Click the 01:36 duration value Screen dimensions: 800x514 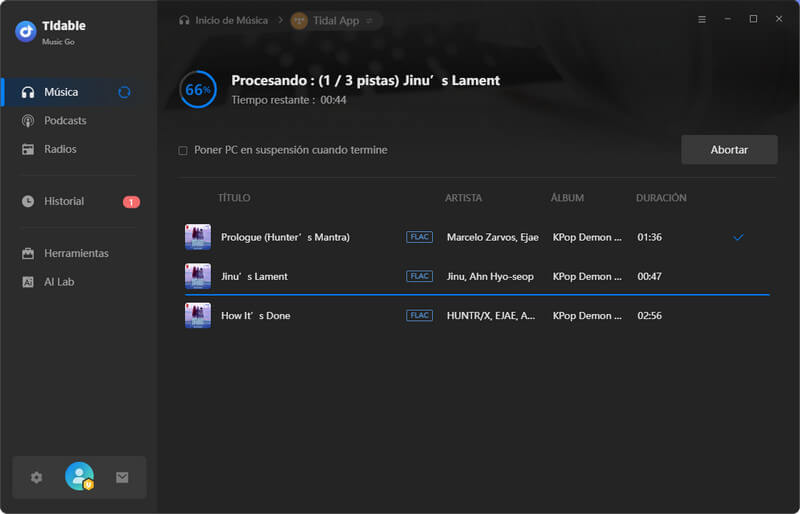pyautogui.click(x=649, y=237)
